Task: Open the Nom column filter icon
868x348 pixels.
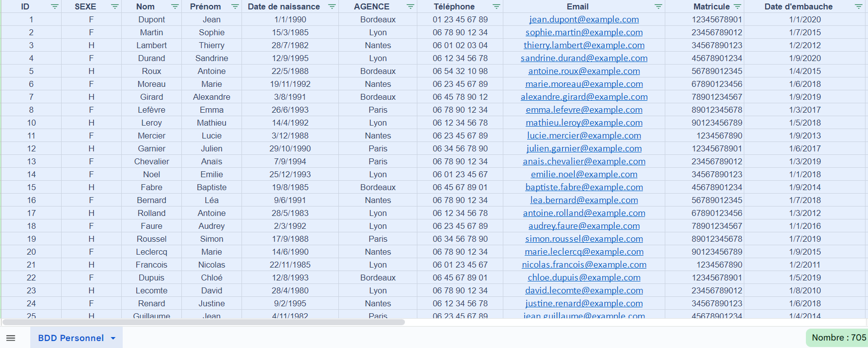Action: coord(175,6)
